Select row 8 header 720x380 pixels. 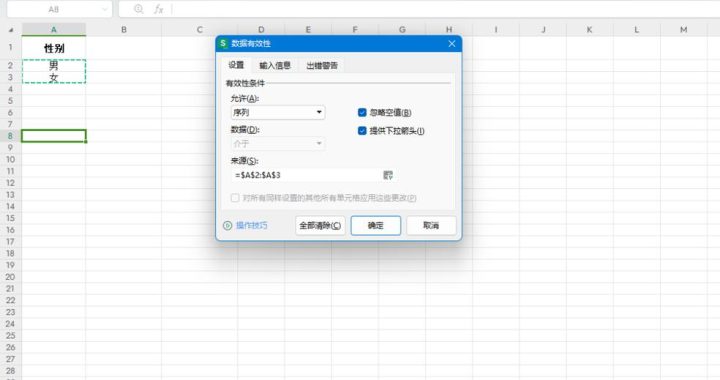11,136
